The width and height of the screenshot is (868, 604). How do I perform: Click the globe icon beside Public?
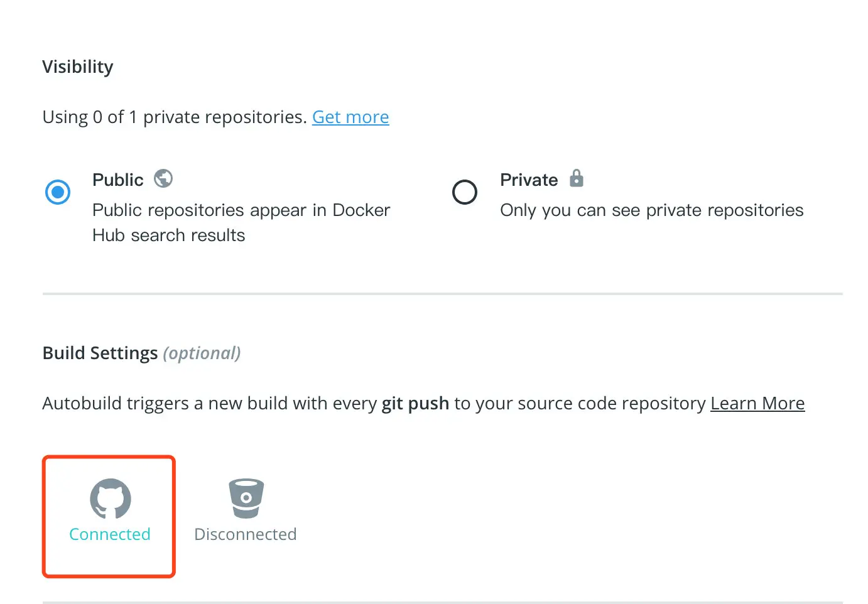[x=163, y=179]
